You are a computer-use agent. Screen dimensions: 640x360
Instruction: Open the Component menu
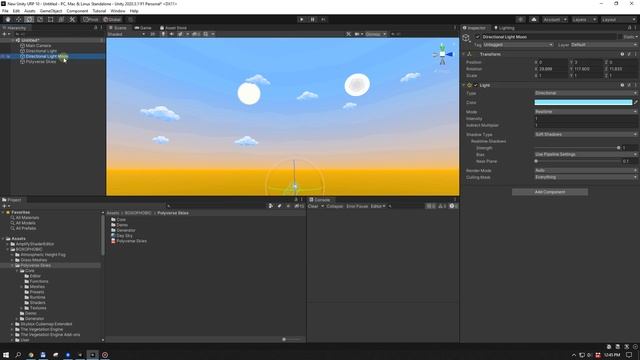77,11
